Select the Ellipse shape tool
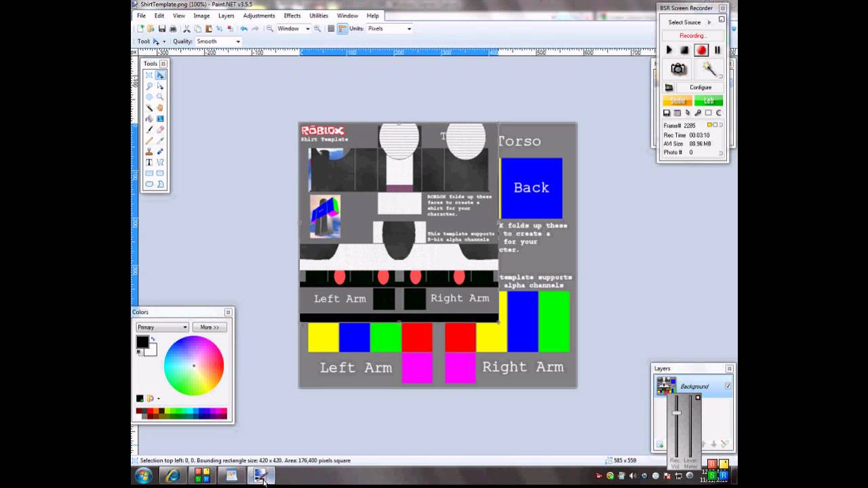The height and width of the screenshot is (488, 868). 149,184
